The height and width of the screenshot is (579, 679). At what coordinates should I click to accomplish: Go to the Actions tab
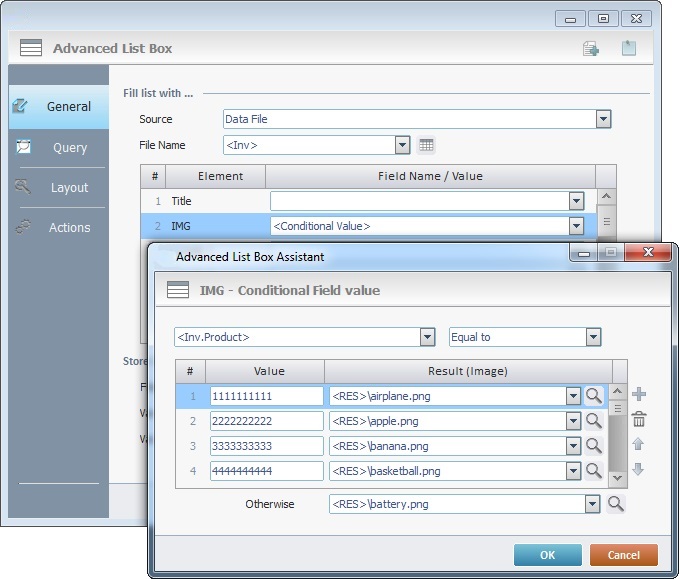(69, 227)
